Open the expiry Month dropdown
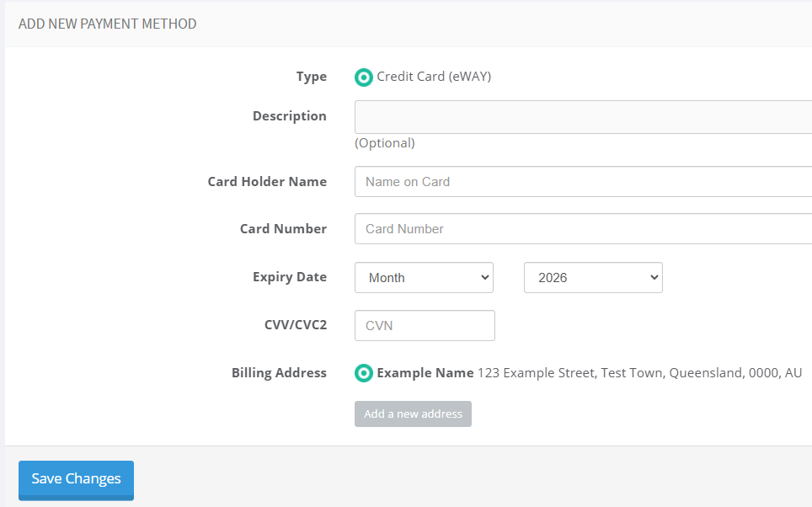 425,278
